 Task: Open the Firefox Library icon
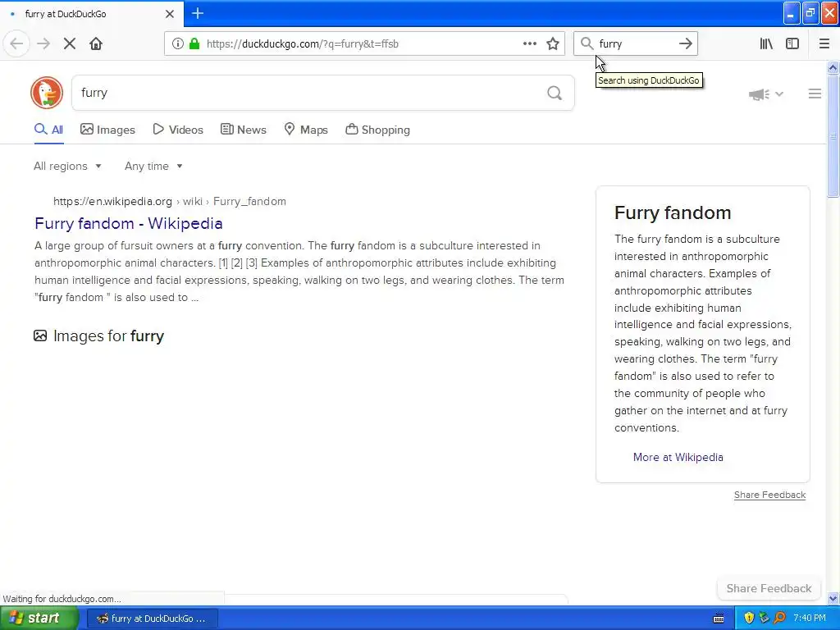pos(766,43)
